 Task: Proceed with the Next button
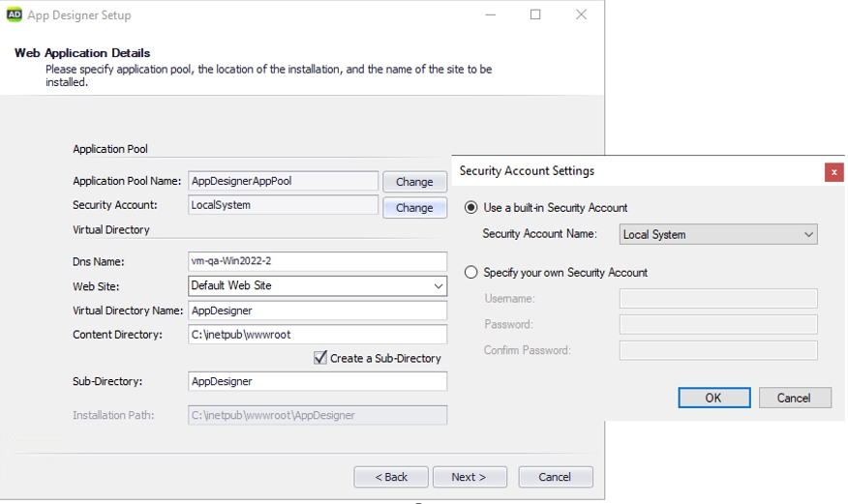469,477
